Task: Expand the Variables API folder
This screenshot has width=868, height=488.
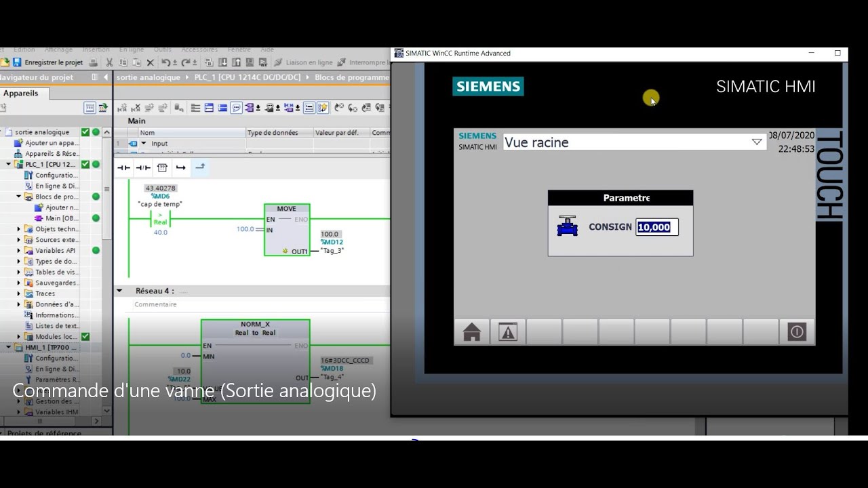Action: [19, 251]
